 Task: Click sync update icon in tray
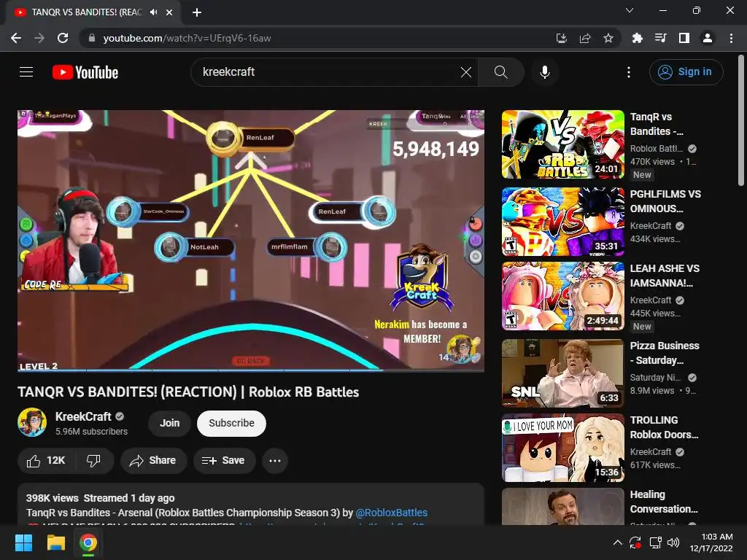[x=635, y=542]
